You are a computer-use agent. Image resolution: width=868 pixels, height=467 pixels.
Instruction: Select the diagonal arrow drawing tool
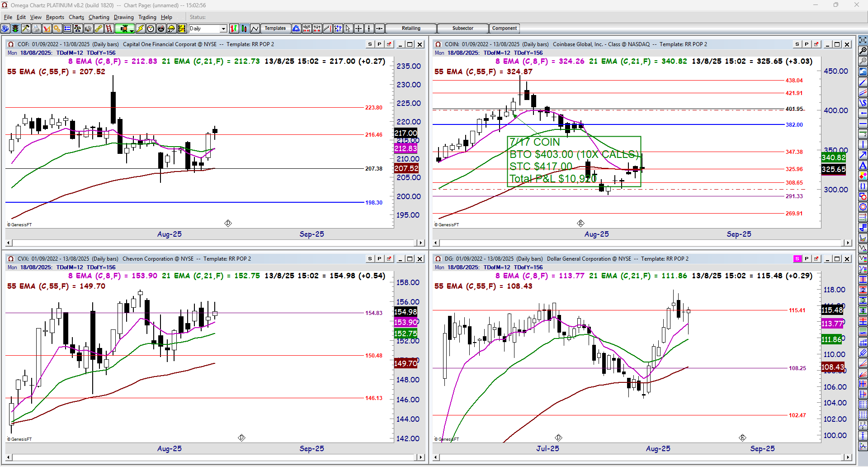pos(863,155)
